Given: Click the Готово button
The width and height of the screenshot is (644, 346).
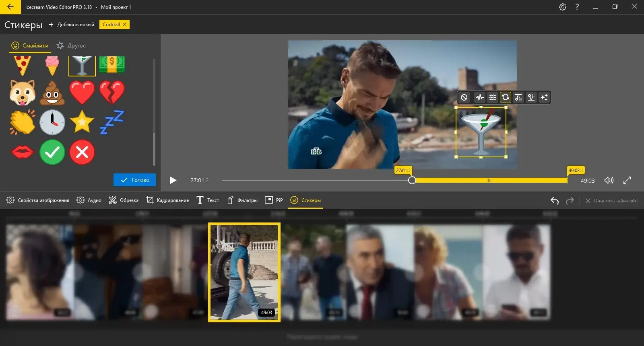Looking at the screenshot, I should tap(134, 180).
